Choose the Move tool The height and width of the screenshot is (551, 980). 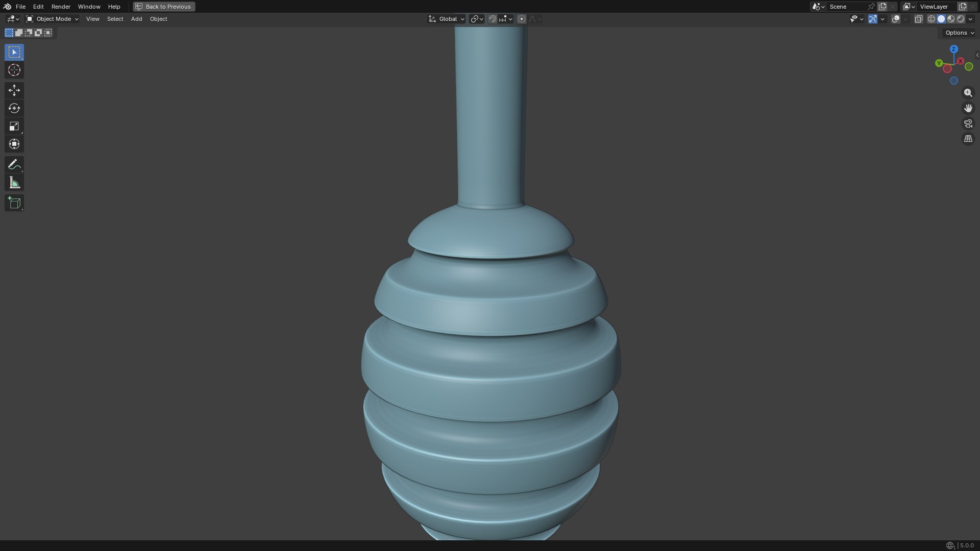(x=14, y=90)
